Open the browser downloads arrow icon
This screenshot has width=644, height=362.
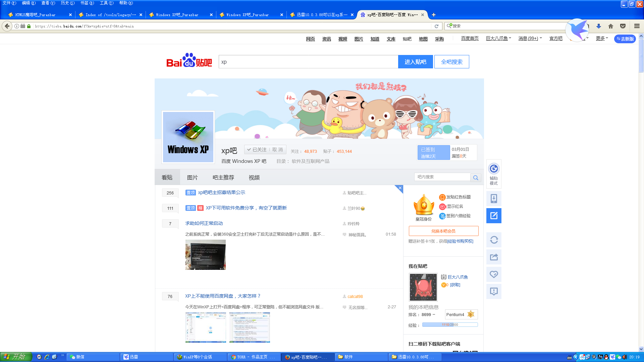coord(599,26)
